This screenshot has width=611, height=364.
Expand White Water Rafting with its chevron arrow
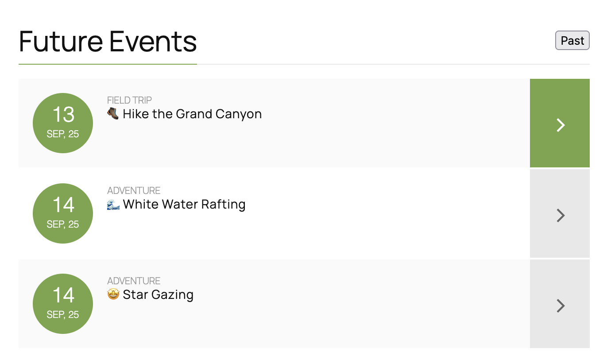560,215
